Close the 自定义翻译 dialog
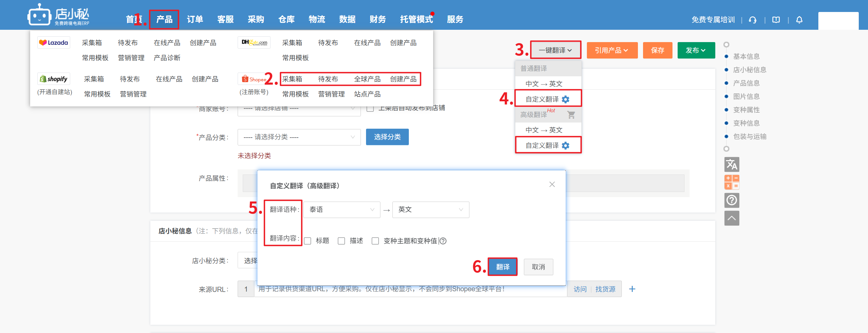868x333 pixels. (552, 184)
